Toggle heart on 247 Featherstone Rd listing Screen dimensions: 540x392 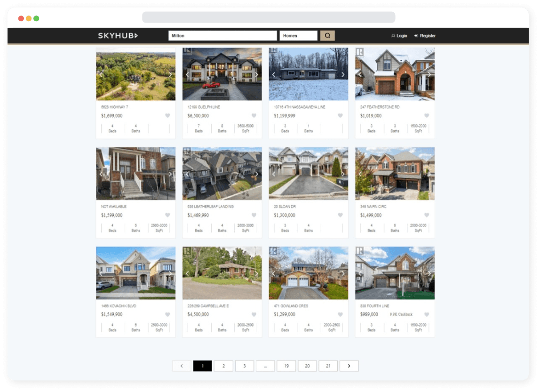click(427, 116)
